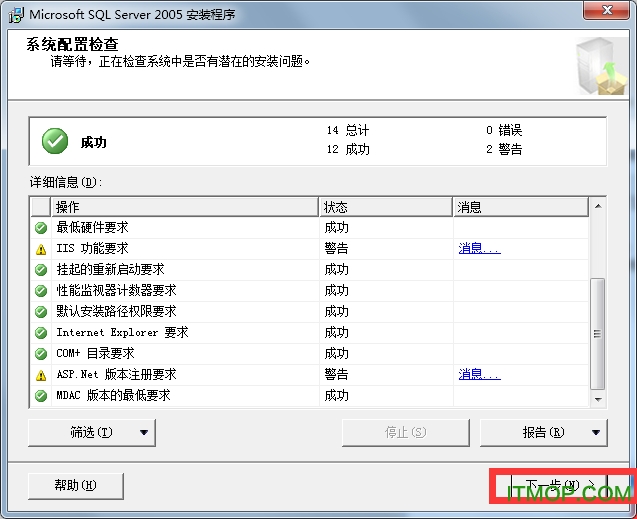
Task: Click the green check beside 性能监视器计数器要求
Action: coord(41,291)
